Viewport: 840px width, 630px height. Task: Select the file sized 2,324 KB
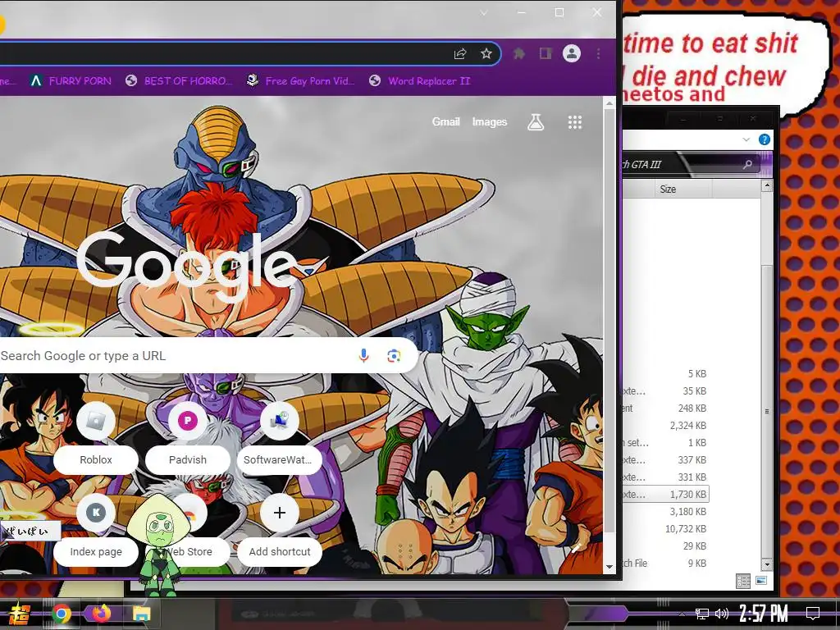tap(665, 426)
